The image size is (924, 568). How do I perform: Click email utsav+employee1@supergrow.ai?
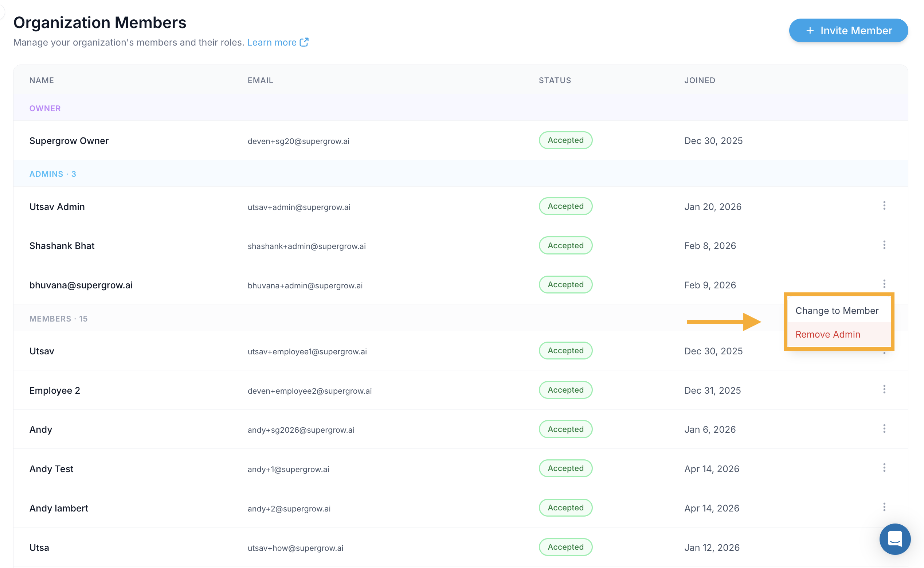[307, 351]
